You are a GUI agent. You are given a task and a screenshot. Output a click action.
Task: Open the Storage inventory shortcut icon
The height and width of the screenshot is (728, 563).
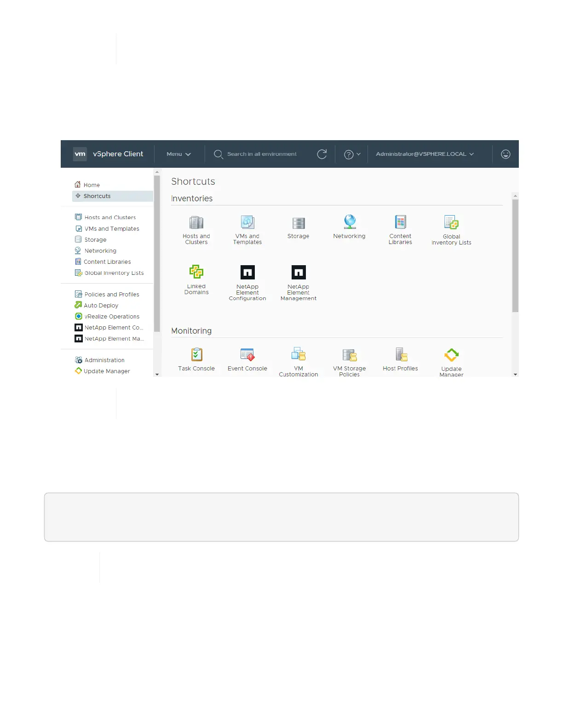(299, 223)
